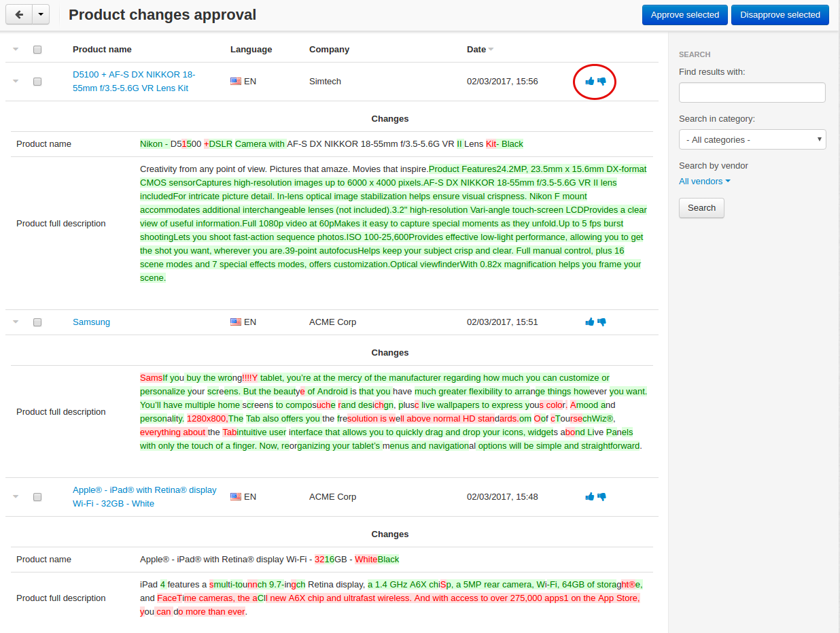Screen dimensions: 840x633
Task: Collapse the D5100 row changes with its arrow
Action: click(16, 82)
